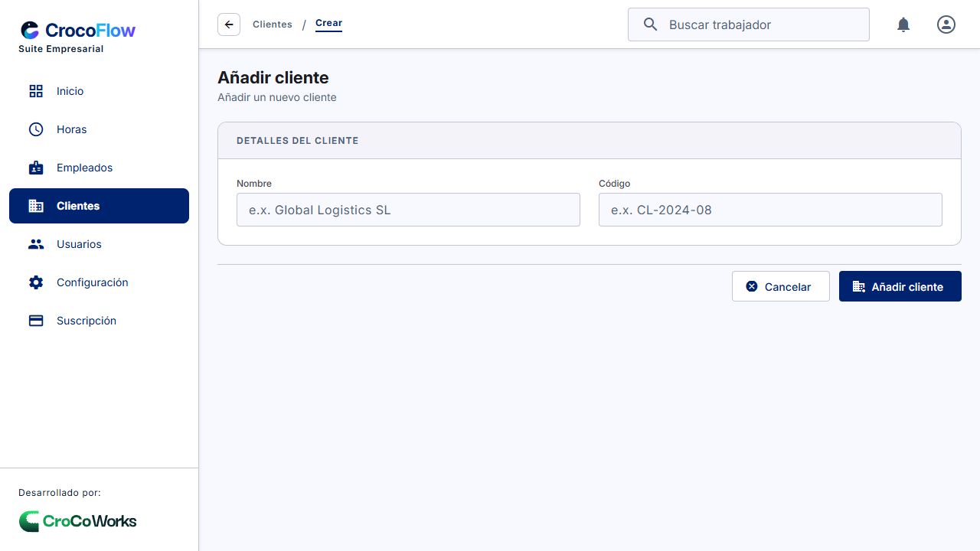Click the Clientes building icon in sidebar
This screenshot has width=980, height=551.
point(36,206)
